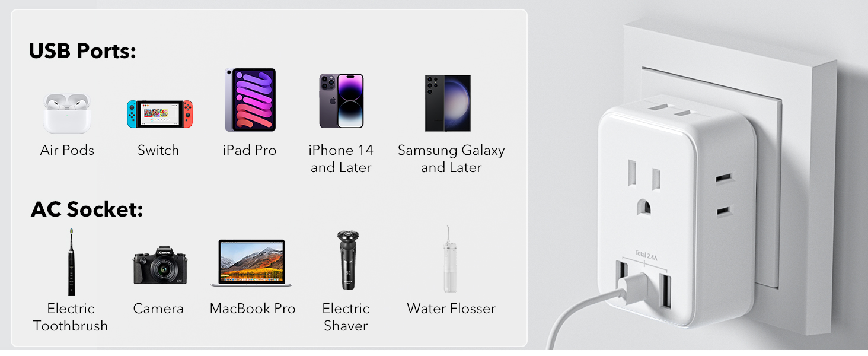Click the Samsung Galaxy phone image
The image size is (868, 356).
[x=448, y=103]
